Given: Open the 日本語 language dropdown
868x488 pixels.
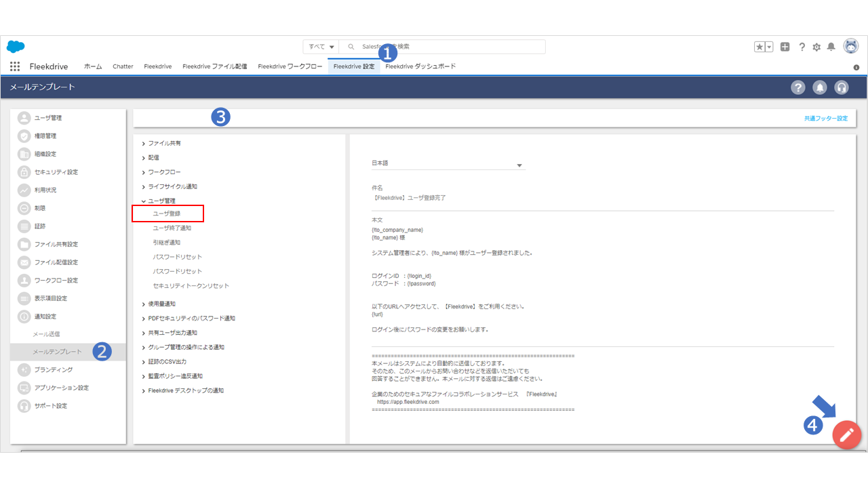Looking at the screenshot, I should click(x=448, y=163).
